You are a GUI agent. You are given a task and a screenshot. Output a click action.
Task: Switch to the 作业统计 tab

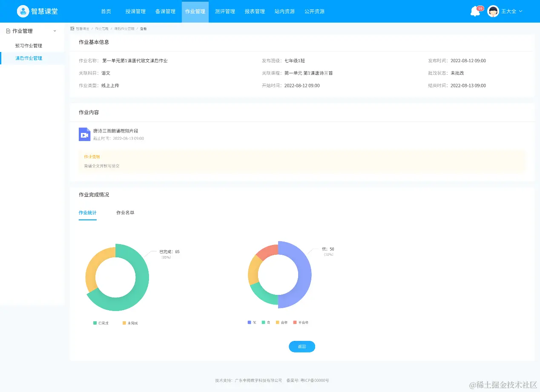88,213
